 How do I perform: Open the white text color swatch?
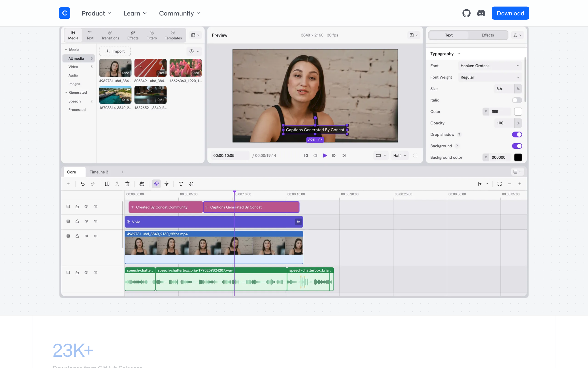coord(518,112)
